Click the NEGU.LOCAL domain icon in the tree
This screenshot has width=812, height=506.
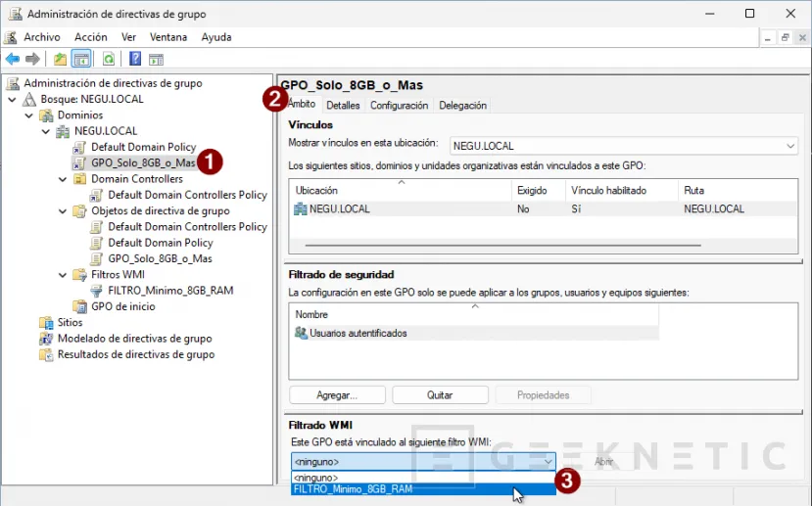click(x=63, y=131)
